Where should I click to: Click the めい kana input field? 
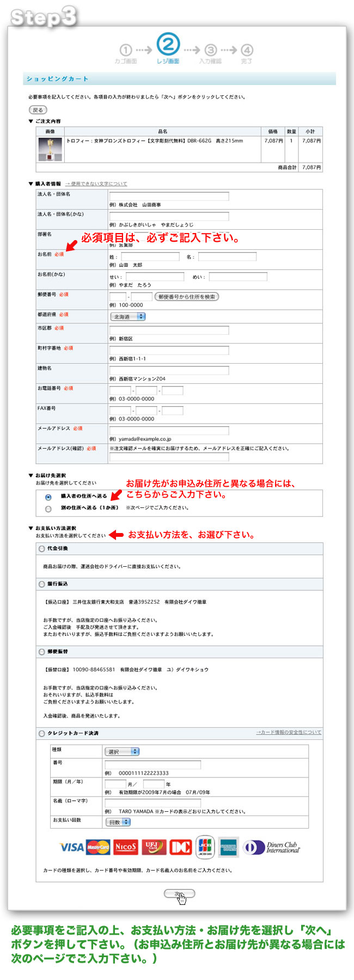pyautogui.click(x=238, y=277)
